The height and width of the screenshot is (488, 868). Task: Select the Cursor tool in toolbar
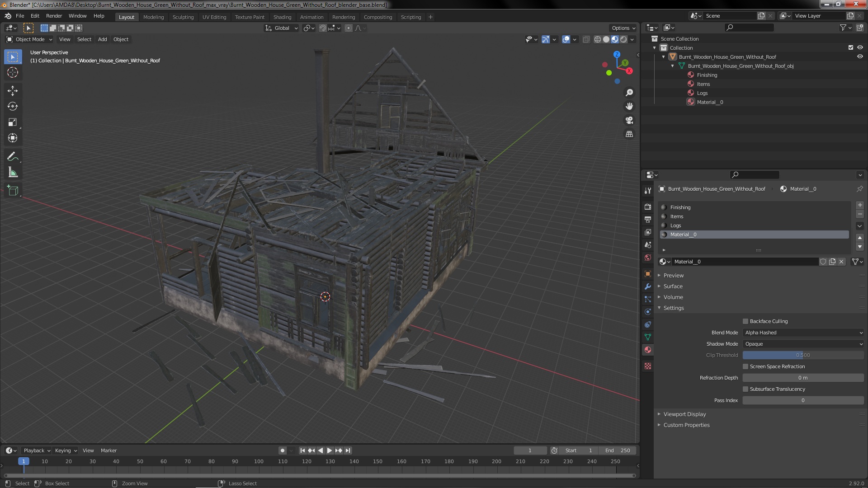click(x=13, y=73)
